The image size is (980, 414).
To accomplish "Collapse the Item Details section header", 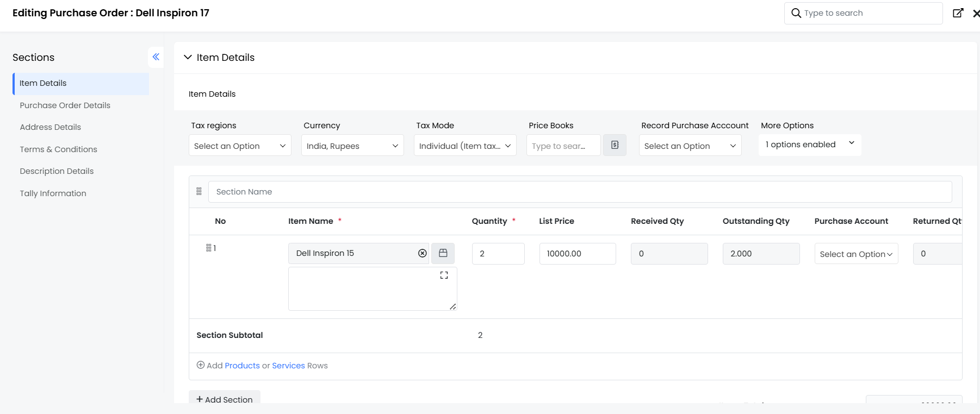I will coord(188,58).
